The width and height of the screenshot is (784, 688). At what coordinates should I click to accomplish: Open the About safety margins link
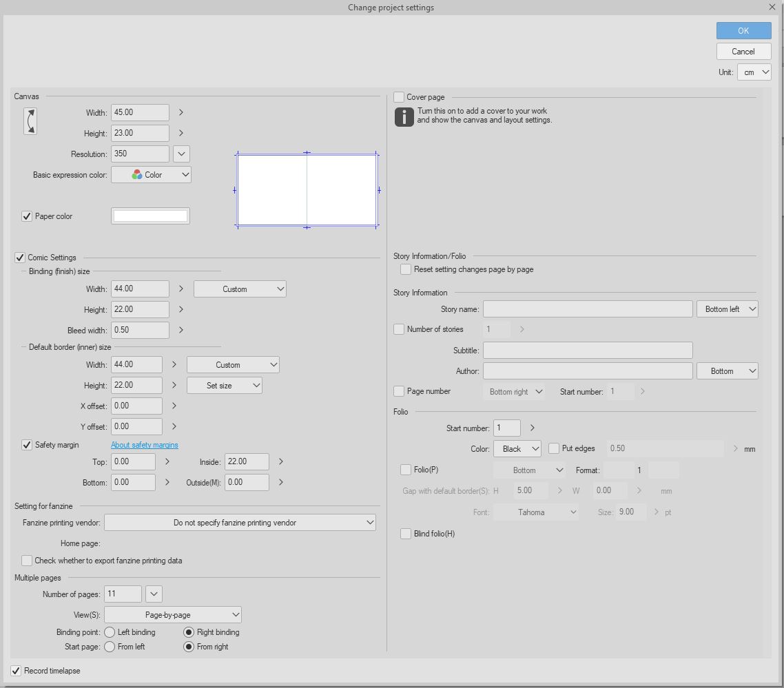pos(145,445)
